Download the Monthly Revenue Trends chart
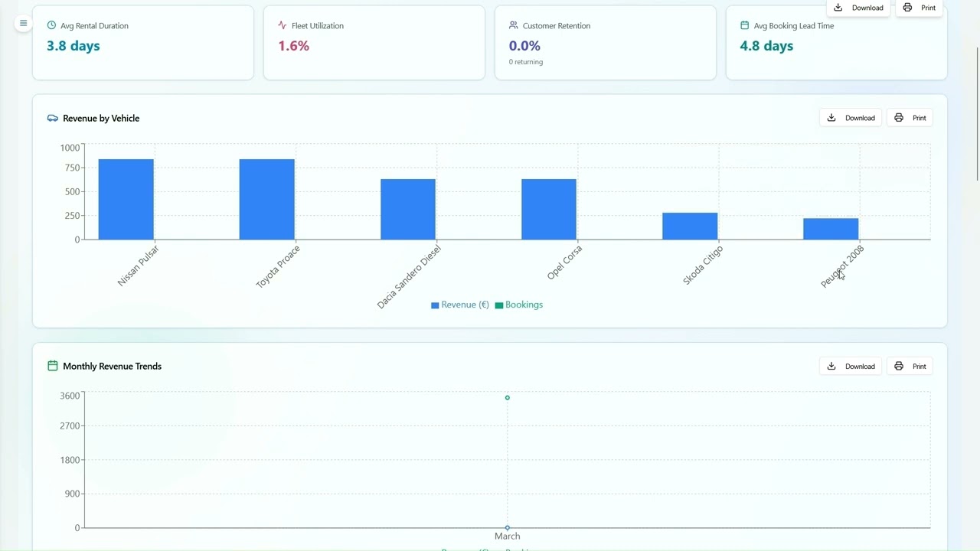980x551 pixels. pyautogui.click(x=851, y=366)
